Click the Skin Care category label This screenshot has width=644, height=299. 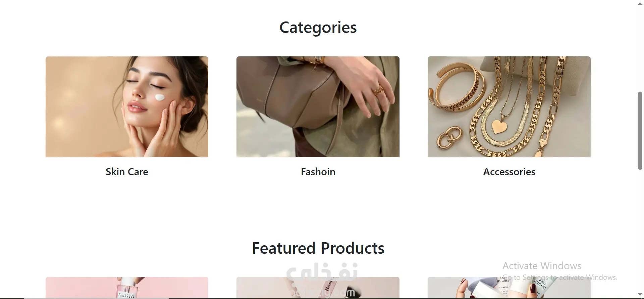coord(127,172)
